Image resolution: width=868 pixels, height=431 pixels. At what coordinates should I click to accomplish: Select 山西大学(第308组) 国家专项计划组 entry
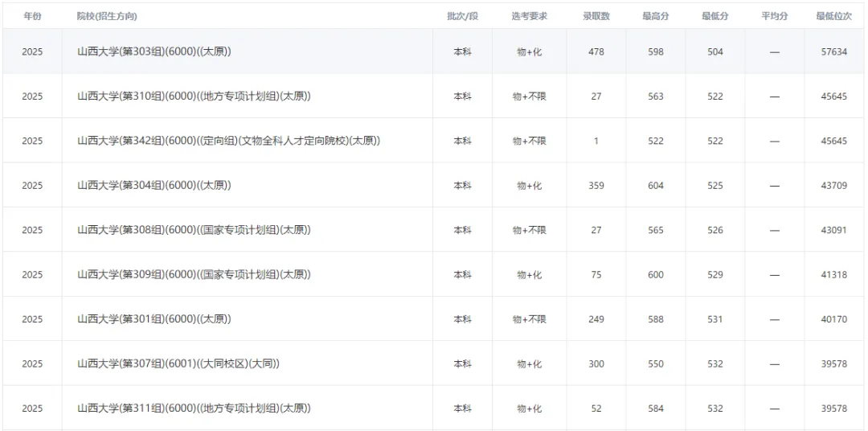pos(194,230)
